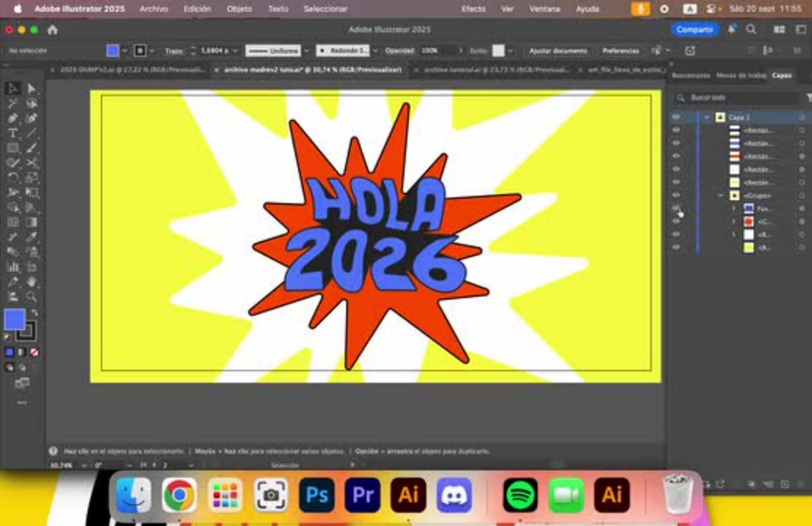
Task: Click the Home icon
Action: 52,30
